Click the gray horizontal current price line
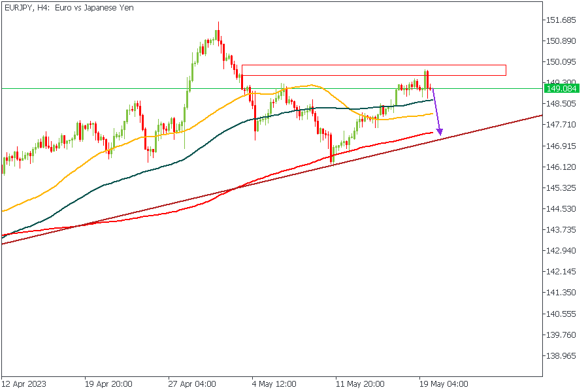This screenshot has width=588, height=392. pyautogui.click(x=131, y=88)
